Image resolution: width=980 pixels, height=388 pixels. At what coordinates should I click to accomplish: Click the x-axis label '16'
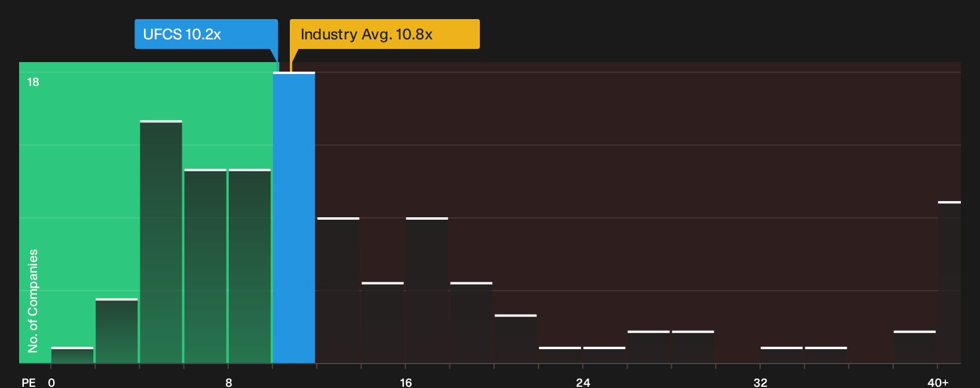pyautogui.click(x=406, y=382)
